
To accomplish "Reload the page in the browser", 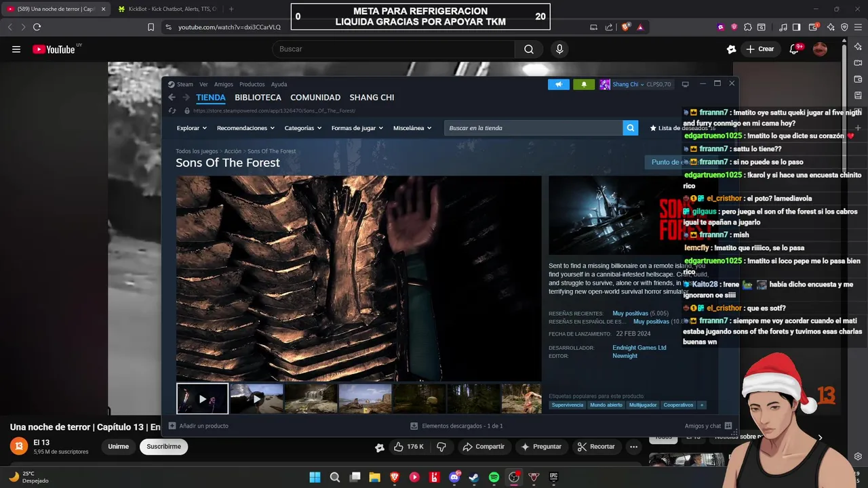I will (37, 27).
